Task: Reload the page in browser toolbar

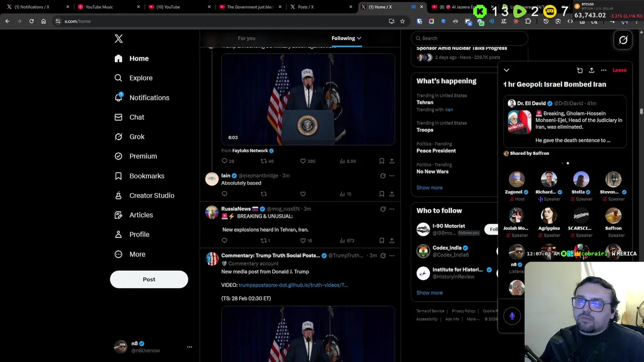Action: pyautogui.click(x=31, y=21)
